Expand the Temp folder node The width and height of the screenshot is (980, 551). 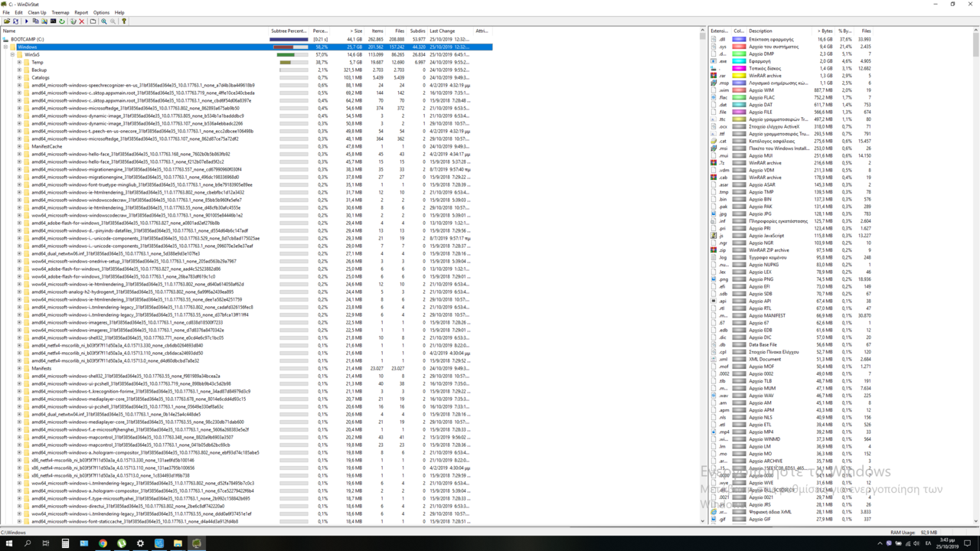19,62
